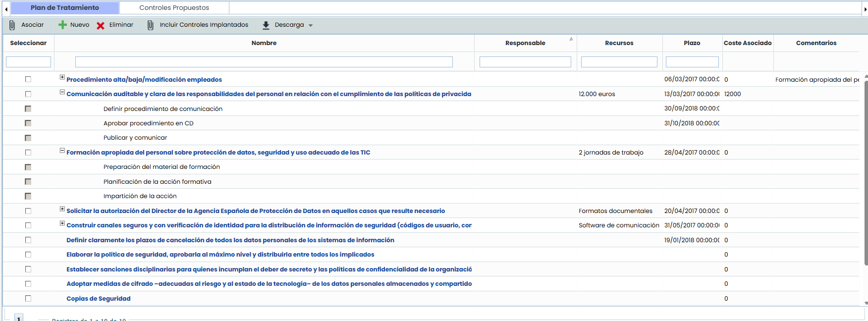Open Elaborar la política de seguridad link
The width and height of the screenshot is (868, 321).
(220, 255)
